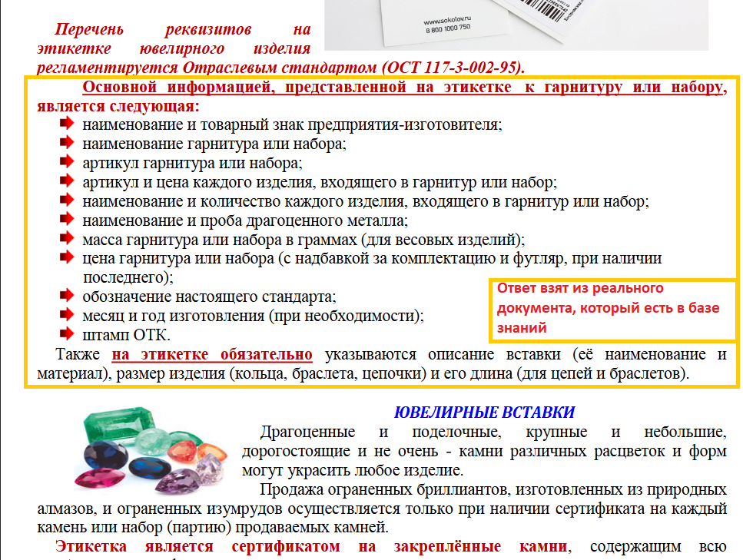Click the bullet arrow next to 'обозначение настоящего стандарта'

pos(67,296)
